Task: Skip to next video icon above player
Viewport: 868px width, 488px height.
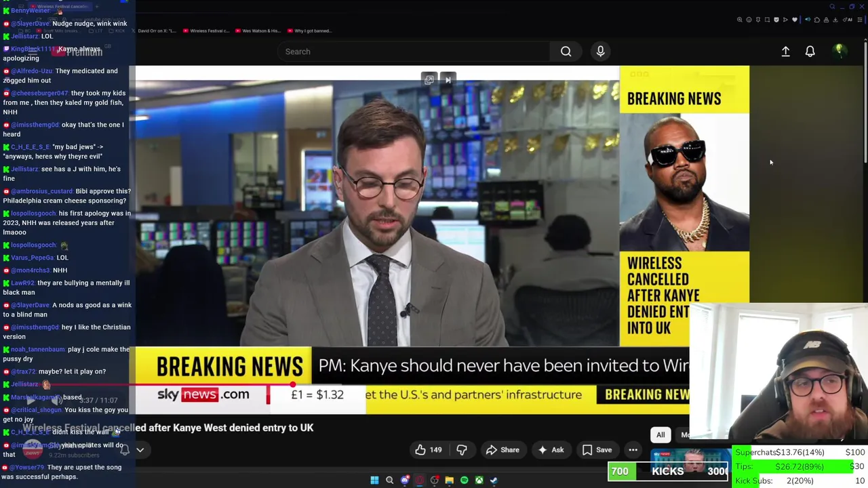Action: (448, 80)
